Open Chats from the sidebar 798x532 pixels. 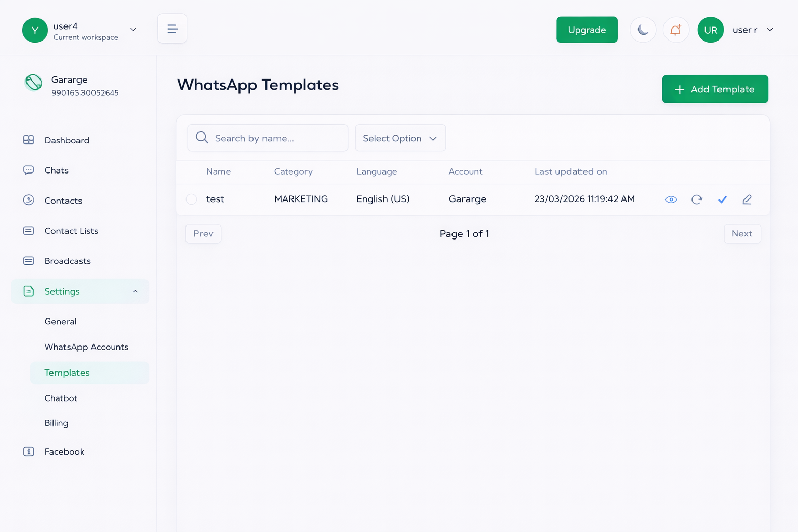click(56, 170)
